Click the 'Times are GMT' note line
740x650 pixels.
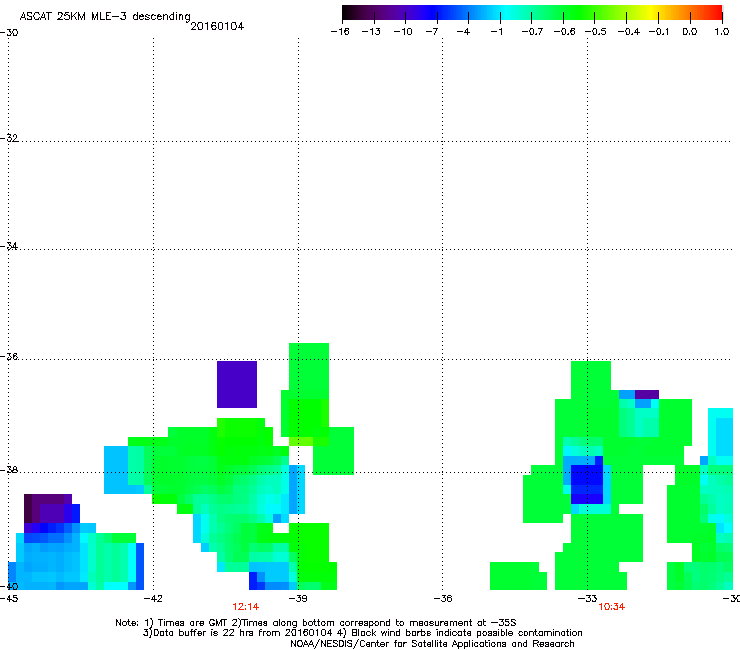pyautogui.click(x=316, y=623)
